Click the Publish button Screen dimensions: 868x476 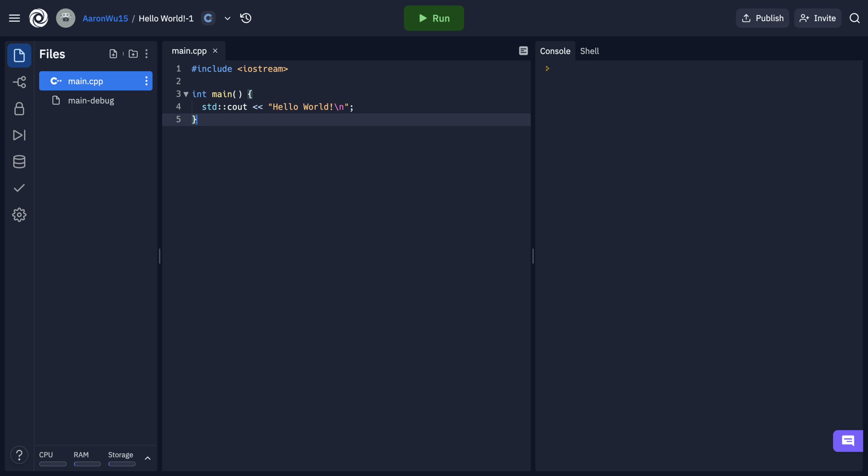(x=762, y=18)
